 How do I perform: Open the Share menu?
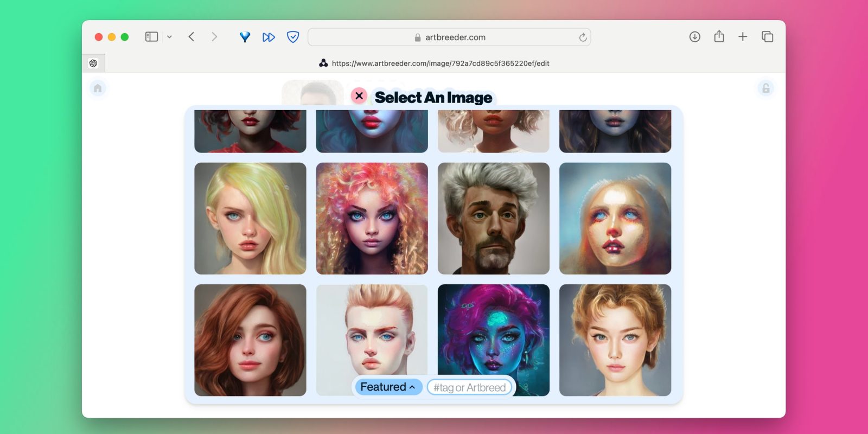(x=719, y=37)
